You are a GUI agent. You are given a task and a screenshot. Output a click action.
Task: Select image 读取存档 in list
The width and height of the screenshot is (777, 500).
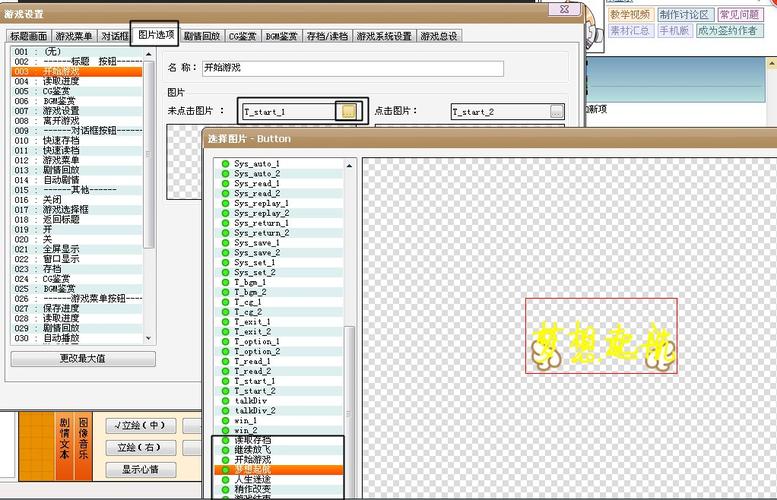278,440
